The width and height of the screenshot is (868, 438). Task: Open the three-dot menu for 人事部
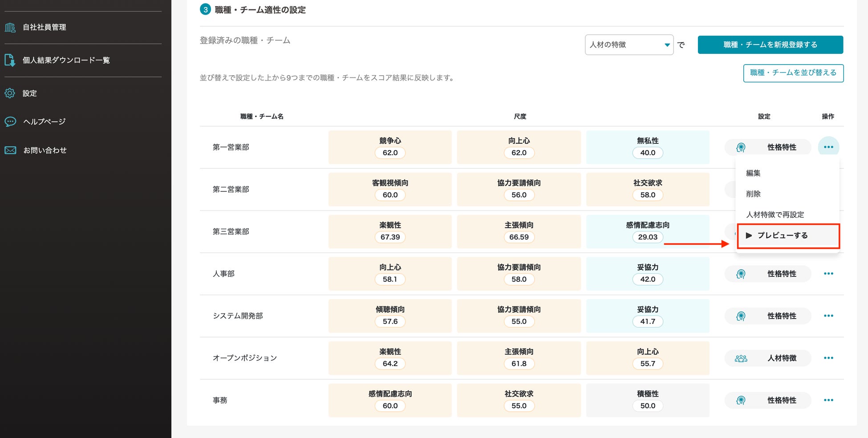pos(828,274)
